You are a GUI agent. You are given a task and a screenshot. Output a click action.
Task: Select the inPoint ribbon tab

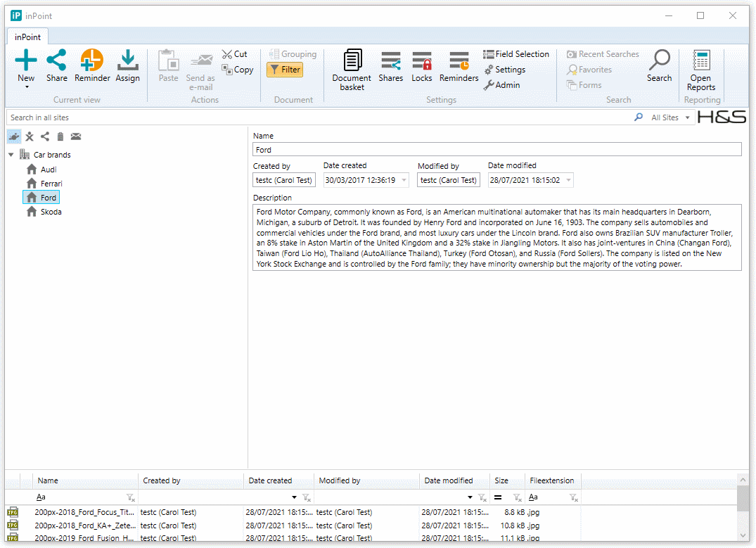[27, 37]
